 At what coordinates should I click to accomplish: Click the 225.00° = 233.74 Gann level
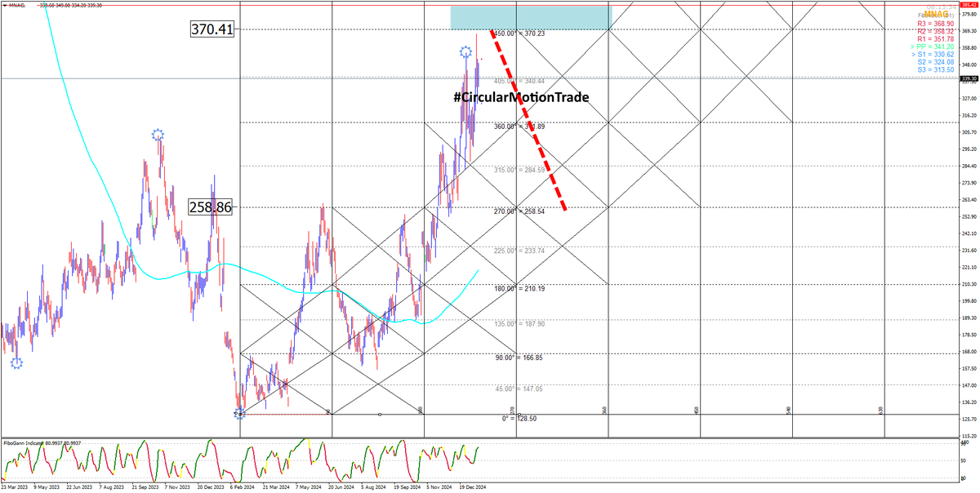519,251
